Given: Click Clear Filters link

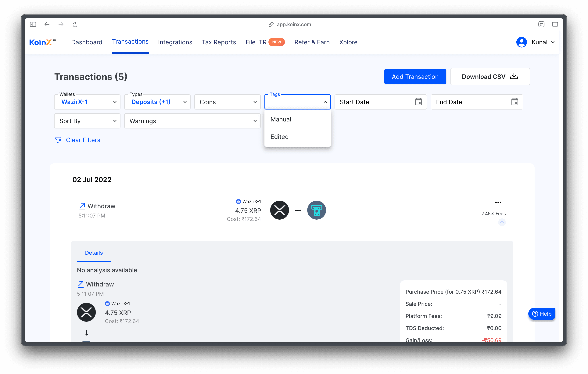Looking at the screenshot, I should click(83, 140).
